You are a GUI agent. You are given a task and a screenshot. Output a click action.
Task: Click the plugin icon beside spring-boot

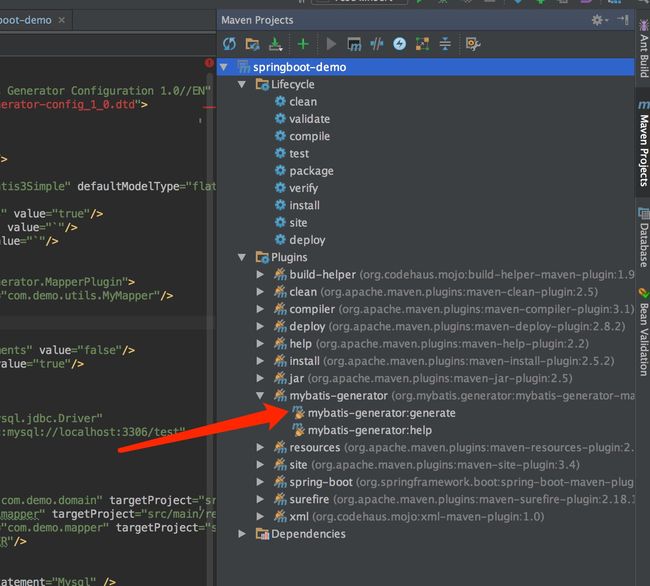(x=280, y=482)
